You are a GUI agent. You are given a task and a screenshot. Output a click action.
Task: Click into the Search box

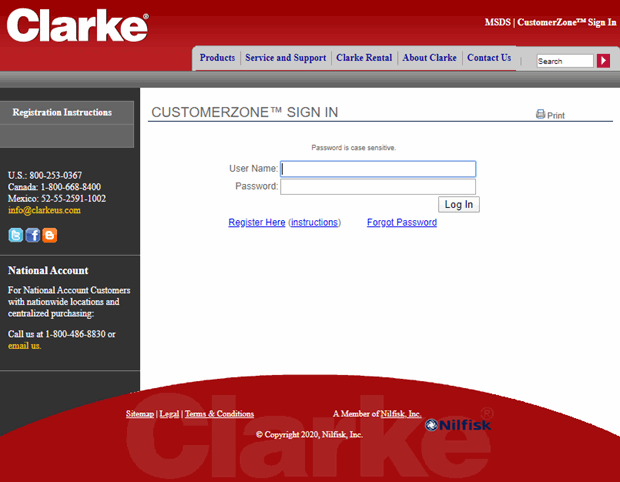565,61
